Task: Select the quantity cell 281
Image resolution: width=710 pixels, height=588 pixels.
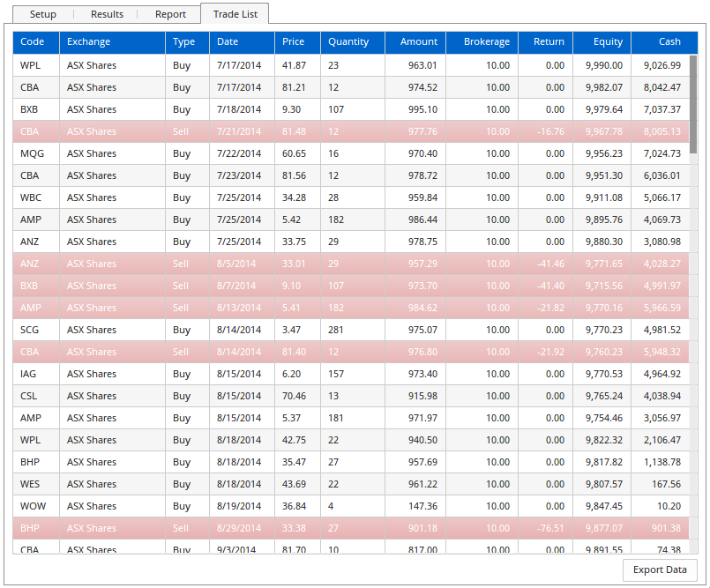Action: (x=353, y=330)
